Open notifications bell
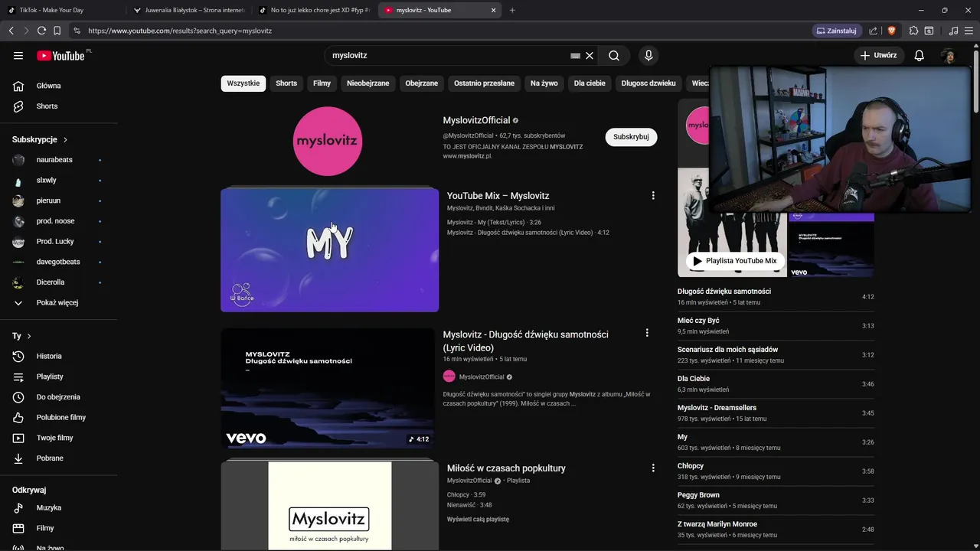Screen dimensions: 980x551 [920, 55]
